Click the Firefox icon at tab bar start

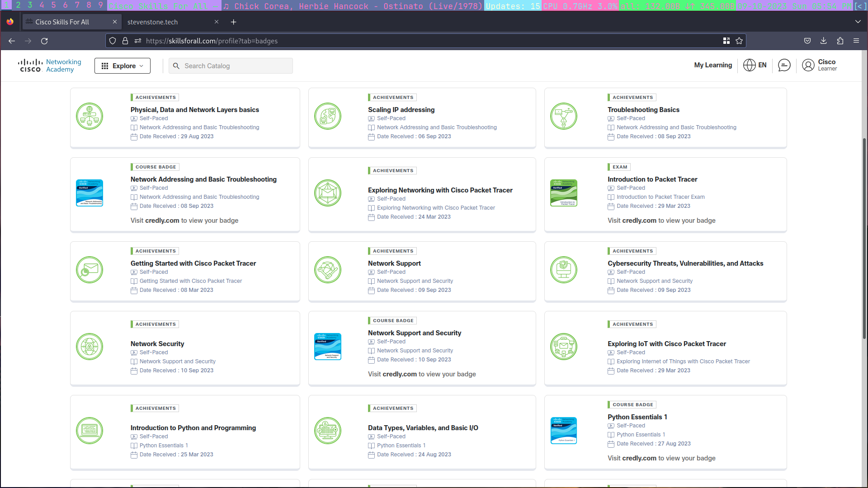click(x=10, y=22)
